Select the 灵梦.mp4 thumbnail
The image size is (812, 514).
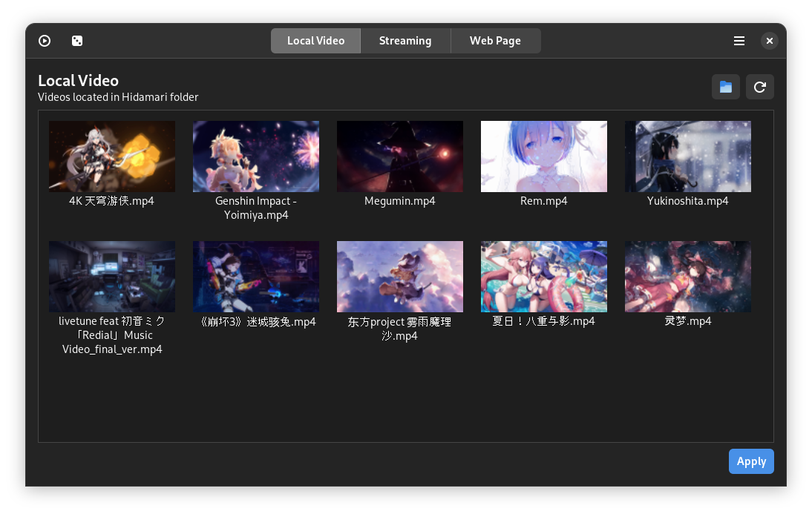(x=688, y=277)
